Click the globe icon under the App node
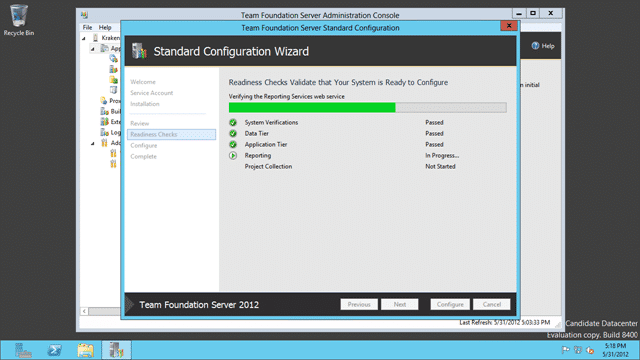The width and height of the screenshot is (640, 360). 113,59
